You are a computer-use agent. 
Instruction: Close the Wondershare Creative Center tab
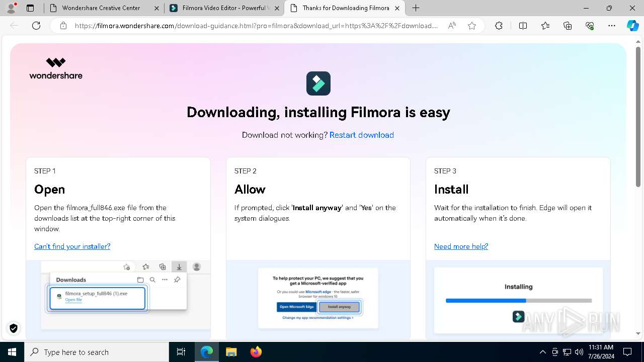tap(156, 8)
